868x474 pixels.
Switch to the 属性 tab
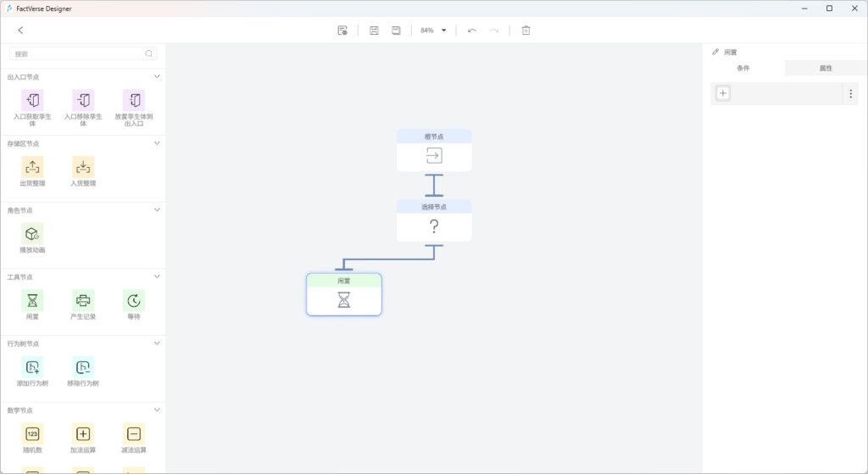click(826, 68)
